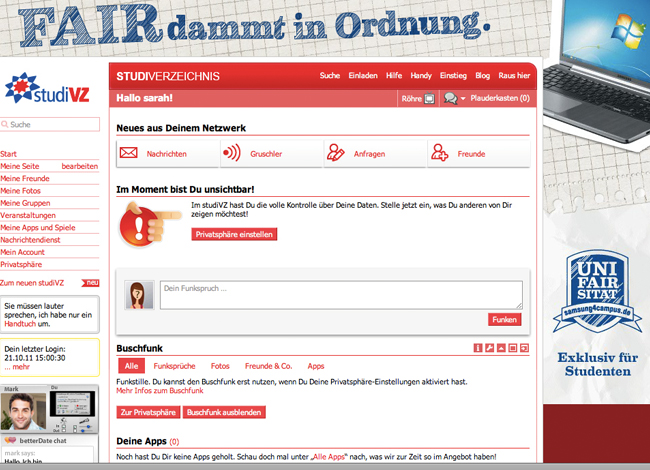Open 'Meine Freunde' in sidebar
650x470 pixels.
click(x=25, y=178)
